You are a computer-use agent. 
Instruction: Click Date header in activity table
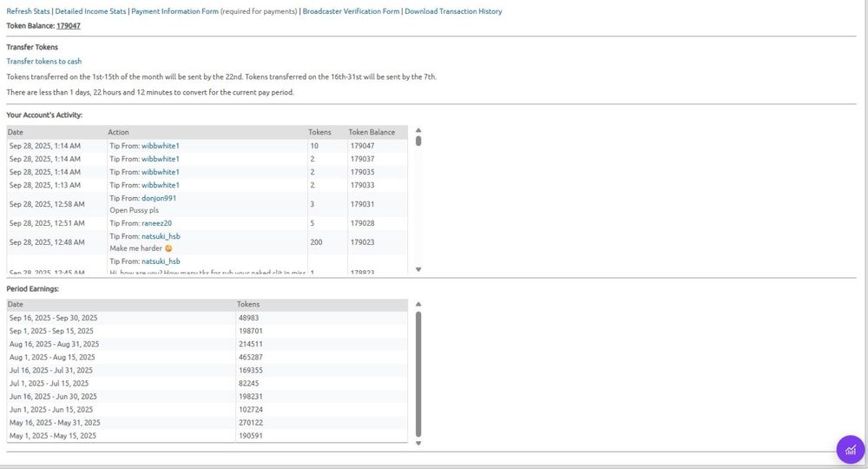(16, 132)
